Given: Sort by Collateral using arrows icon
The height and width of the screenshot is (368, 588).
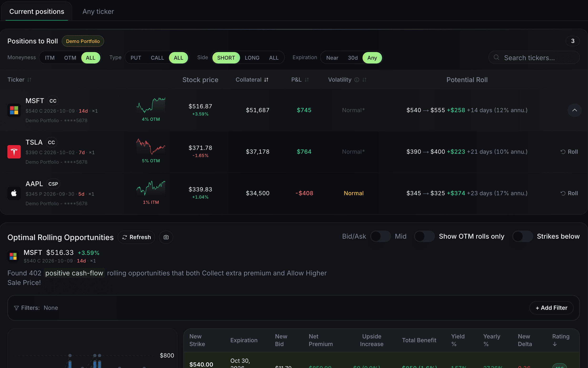Looking at the screenshot, I should pyautogui.click(x=266, y=80).
